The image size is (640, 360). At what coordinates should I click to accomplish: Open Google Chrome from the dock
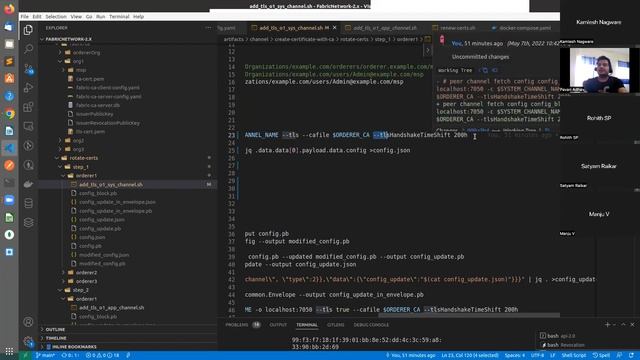click(9, 113)
